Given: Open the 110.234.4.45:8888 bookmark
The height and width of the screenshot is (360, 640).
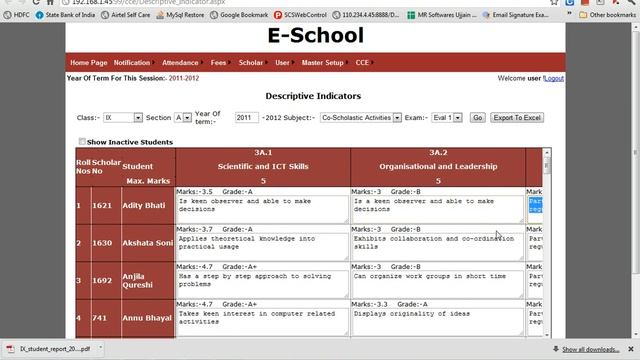Looking at the screenshot, I should point(366,15).
